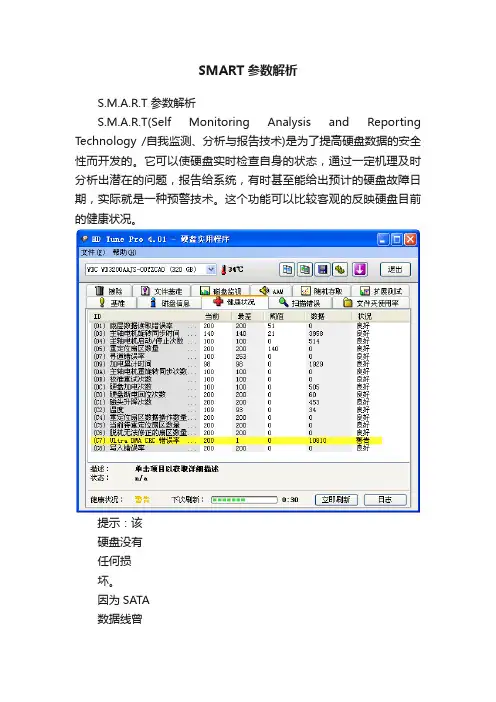The image size is (496, 702).
Task: Click the save floppy disk toolbar icon
Action: coord(322,270)
